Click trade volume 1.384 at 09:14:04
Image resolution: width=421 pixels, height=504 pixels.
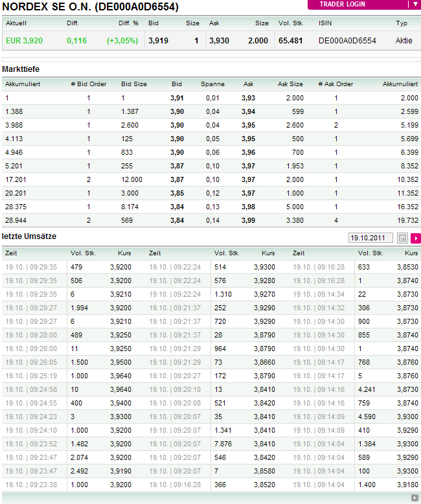(367, 444)
